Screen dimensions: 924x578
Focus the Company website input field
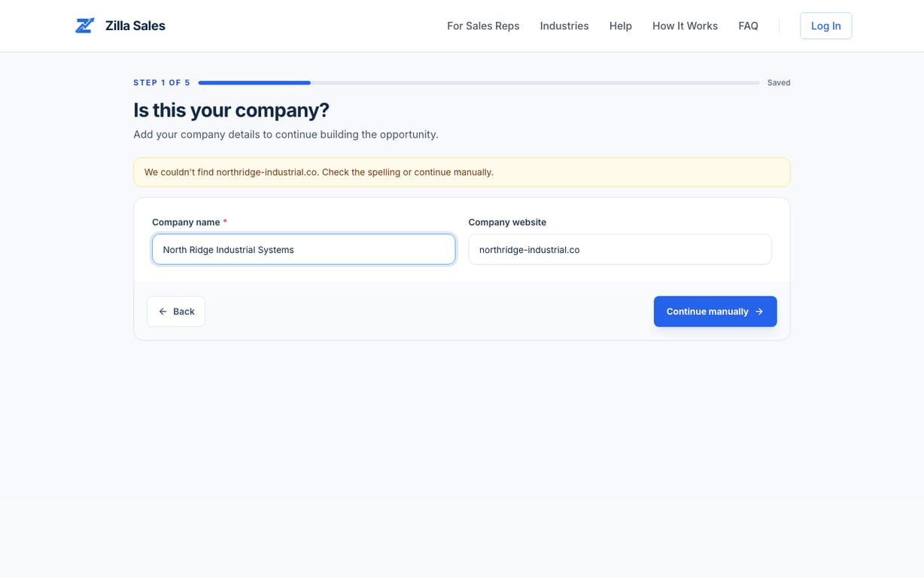pyautogui.click(x=620, y=249)
